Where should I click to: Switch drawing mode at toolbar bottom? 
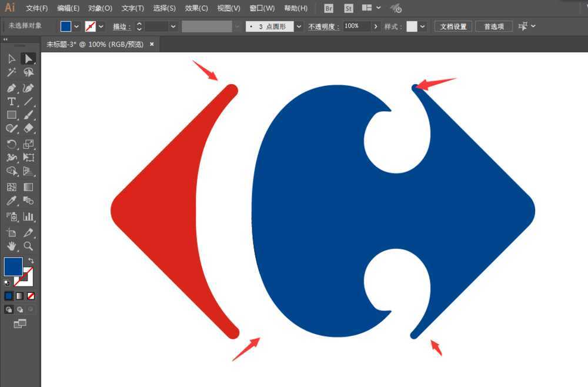[x=11, y=309]
